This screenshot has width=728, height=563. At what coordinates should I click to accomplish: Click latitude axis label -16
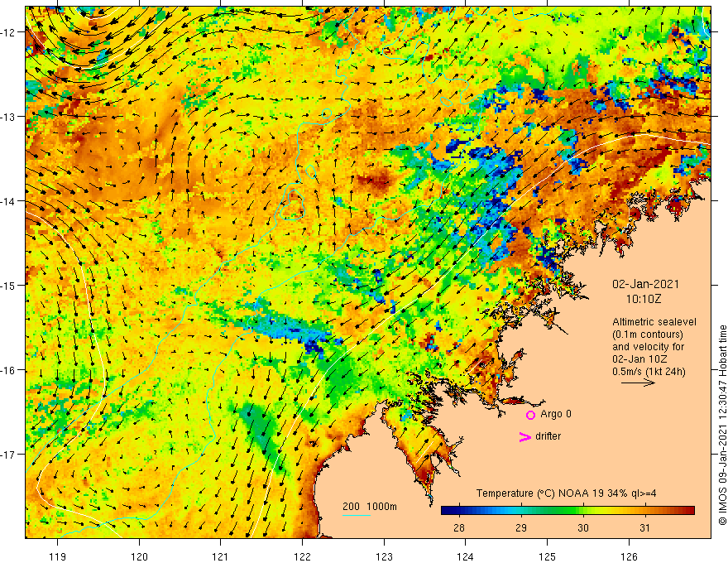pos(8,370)
